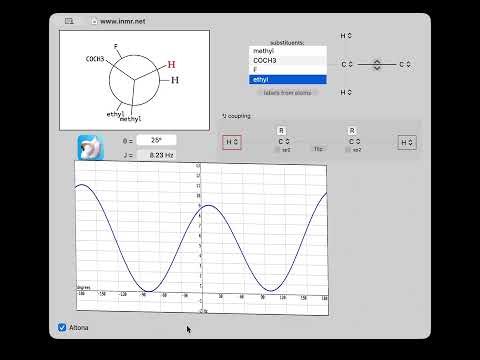Click the red H label in Newman projection
This screenshot has width=480, height=360.
click(x=171, y=65)
